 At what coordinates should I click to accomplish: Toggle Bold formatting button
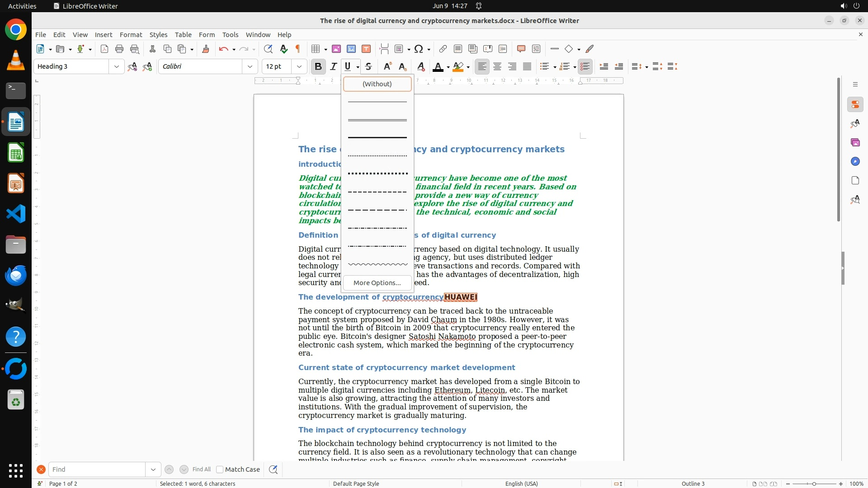coord(318,67)
